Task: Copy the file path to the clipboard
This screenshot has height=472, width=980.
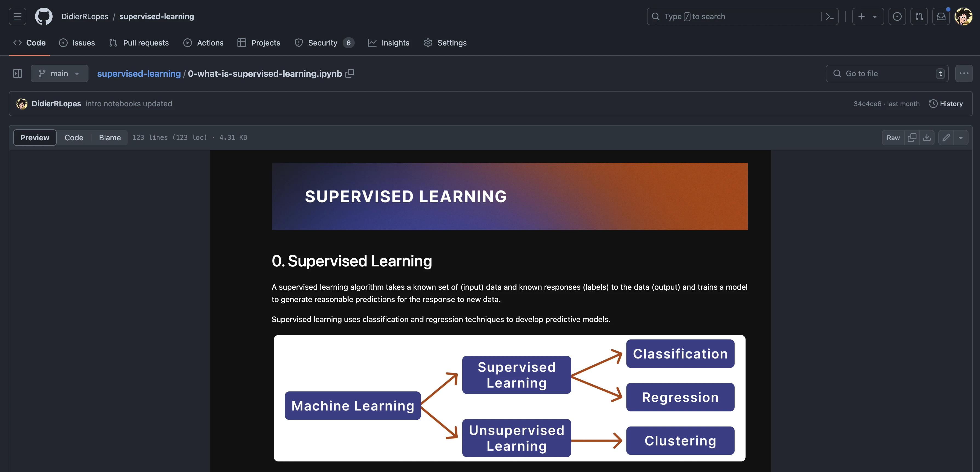Action: click(349, 73)
